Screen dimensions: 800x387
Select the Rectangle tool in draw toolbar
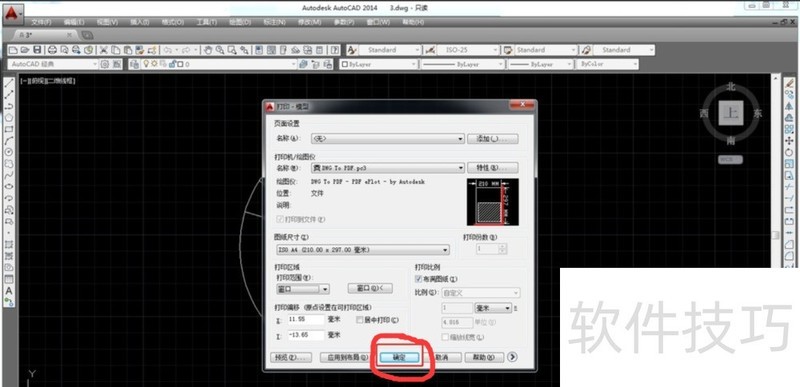point(9,129)
